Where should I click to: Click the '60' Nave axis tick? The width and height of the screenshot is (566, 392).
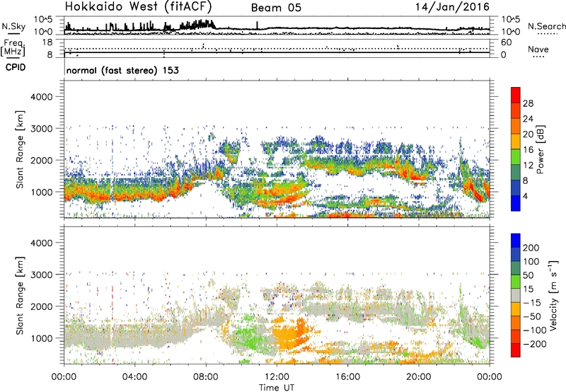[506, 42]
